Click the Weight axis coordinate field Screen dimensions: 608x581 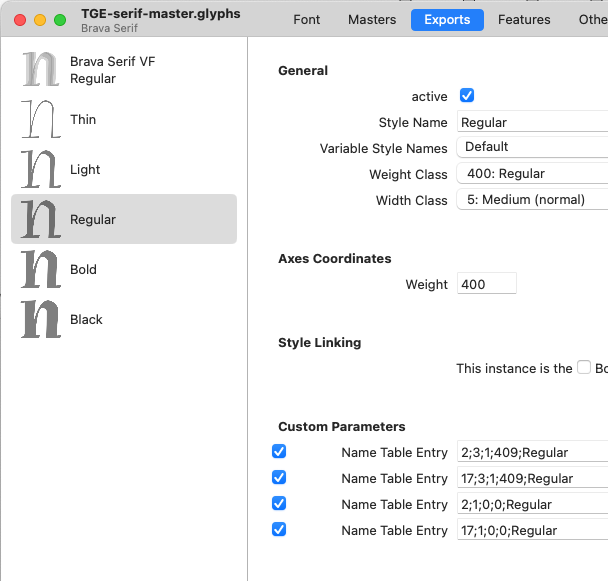coord(486,284)
